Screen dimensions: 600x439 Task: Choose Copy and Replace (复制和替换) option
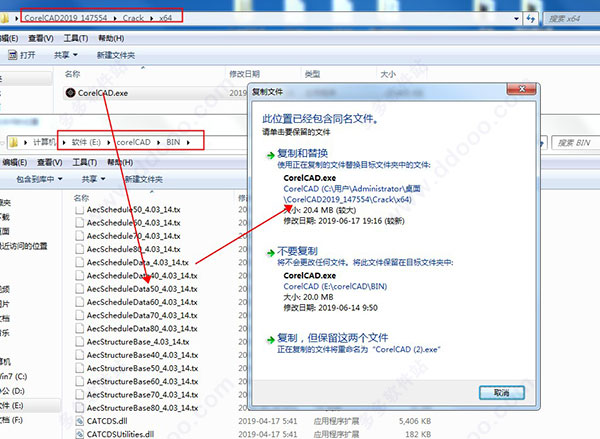pos(302,153)
